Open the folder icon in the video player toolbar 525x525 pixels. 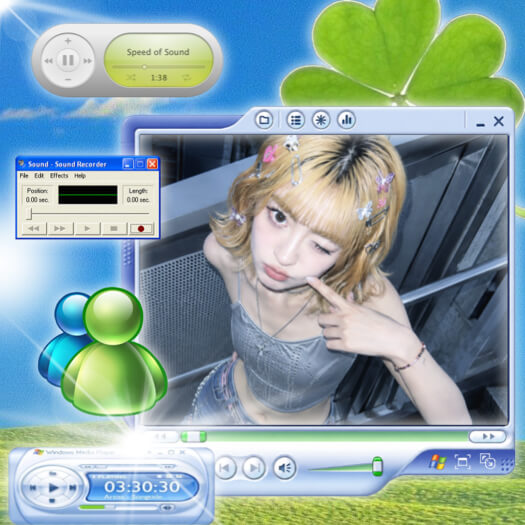[x=264, y=120]
